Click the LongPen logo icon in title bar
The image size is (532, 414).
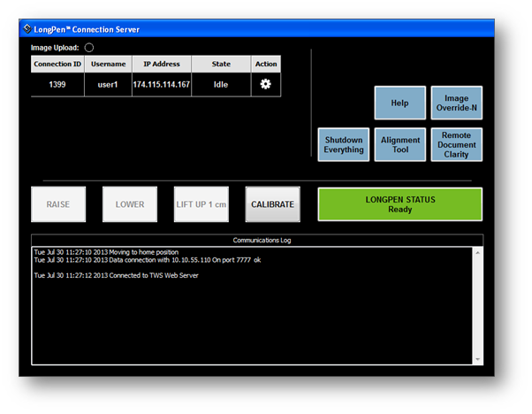tap(27, 29)
